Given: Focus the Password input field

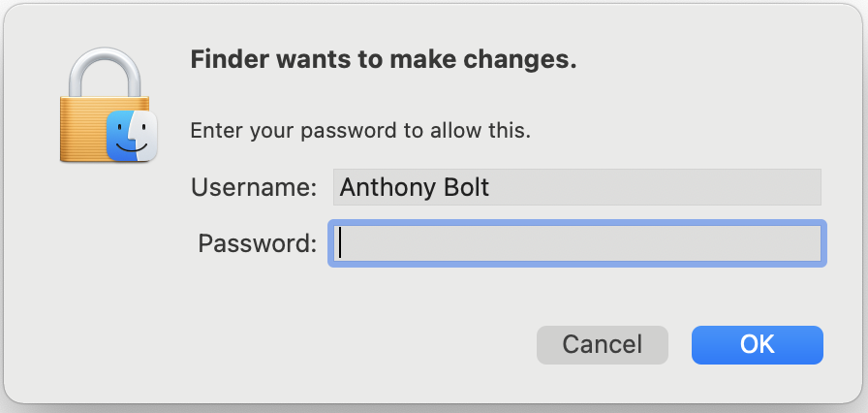Looking at the screenshot, I should click(x=577, y=243).
